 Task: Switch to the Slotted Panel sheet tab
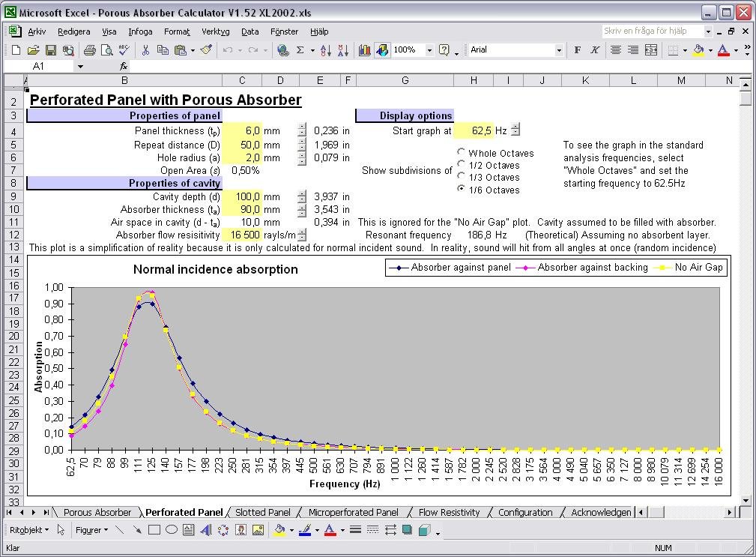262,513
